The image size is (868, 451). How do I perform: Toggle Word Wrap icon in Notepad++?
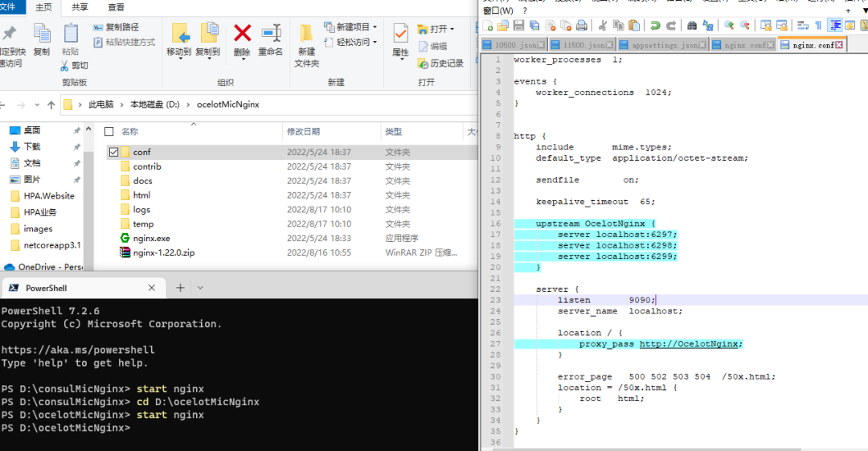coord(803,26)
